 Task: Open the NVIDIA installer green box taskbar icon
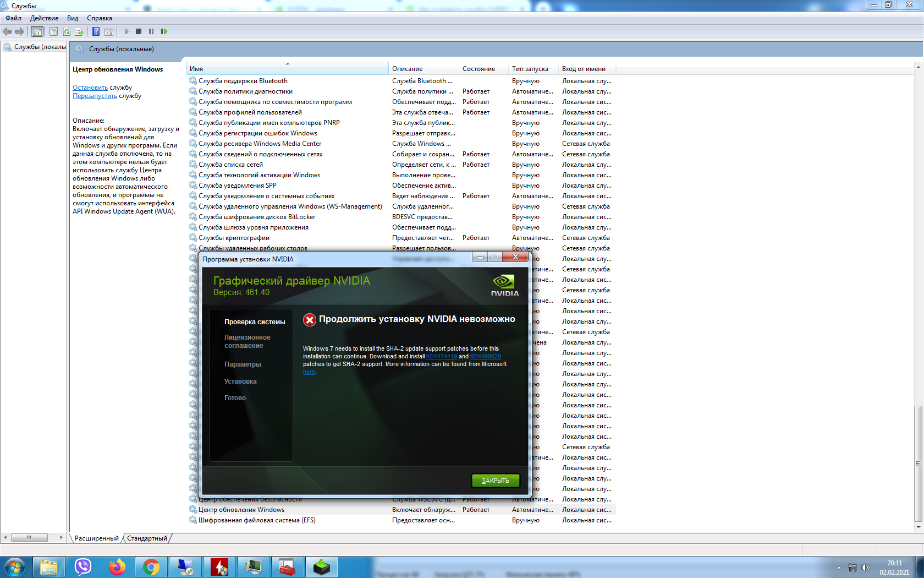(x=322, y=567)
